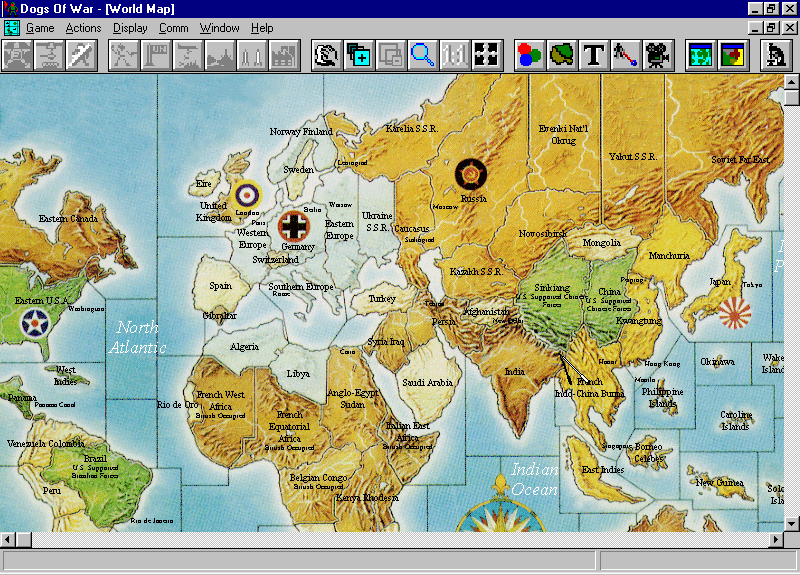The width and height of the screenshot is (800, 575).
Task: Click the Libya territory label
Action: tap(298, 374)
